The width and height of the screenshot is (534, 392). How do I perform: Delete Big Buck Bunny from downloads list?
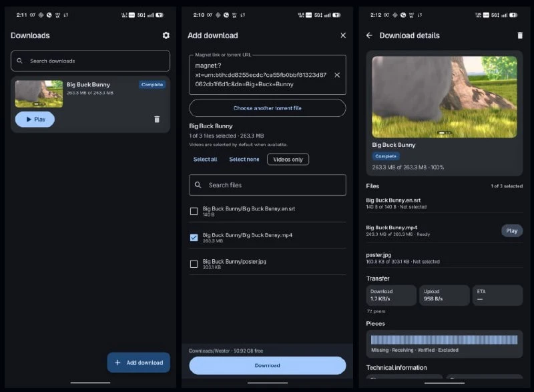pos(157,119)
